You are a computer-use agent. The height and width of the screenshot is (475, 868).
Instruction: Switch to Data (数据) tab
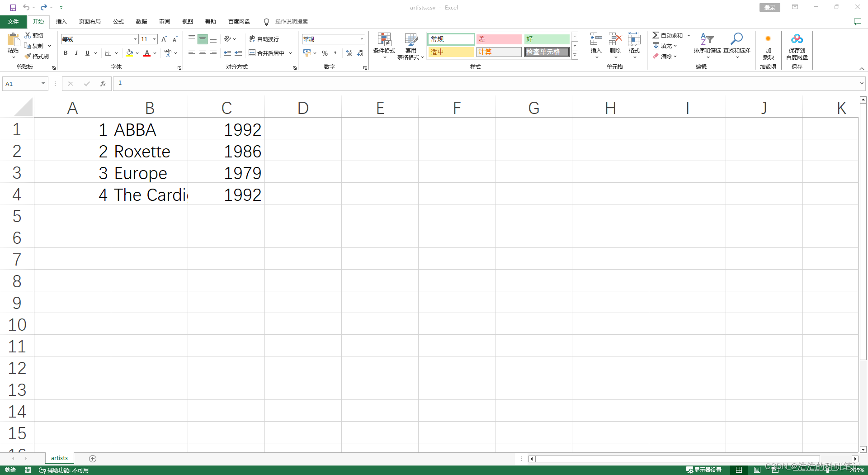tap(142, 22)
